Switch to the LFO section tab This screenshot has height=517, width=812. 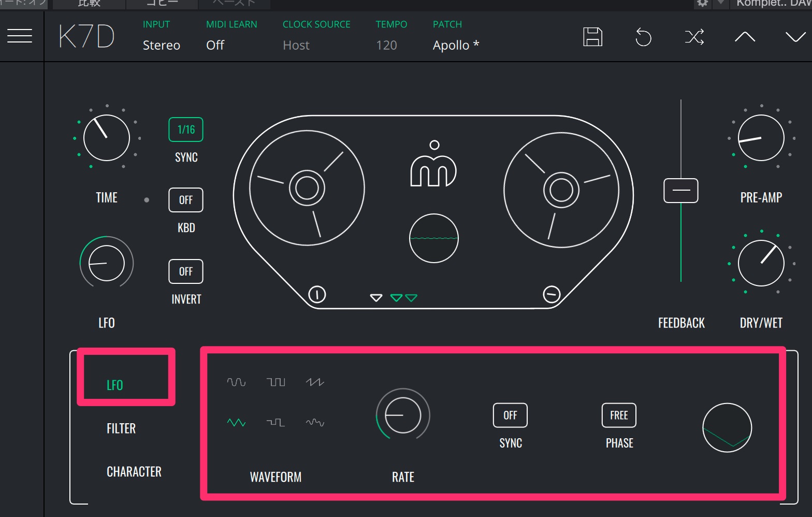point(115,385)
